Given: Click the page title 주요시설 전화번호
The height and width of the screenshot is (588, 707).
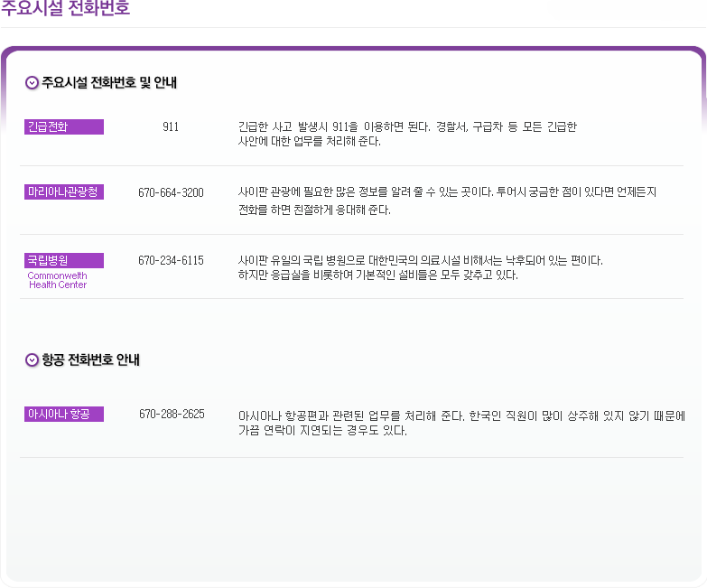Looking at the screenshot, I should (65, 9).
